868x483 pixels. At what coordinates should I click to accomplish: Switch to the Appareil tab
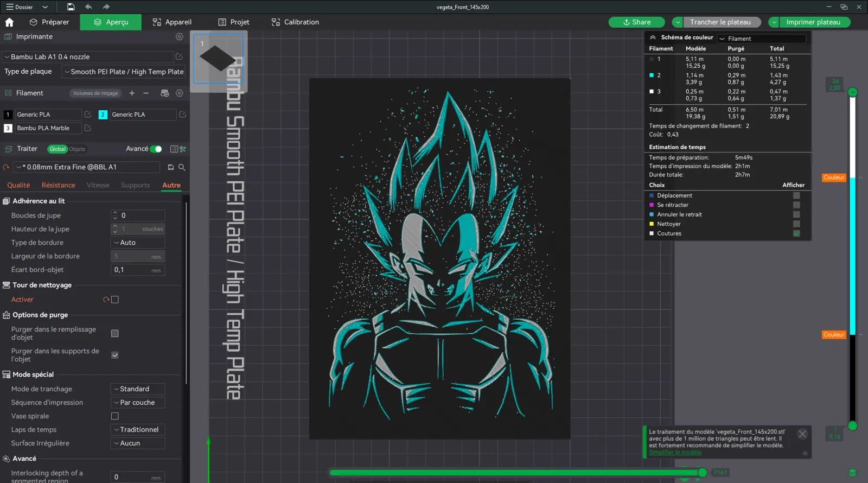pyautogui.click(x=172, y=22)
